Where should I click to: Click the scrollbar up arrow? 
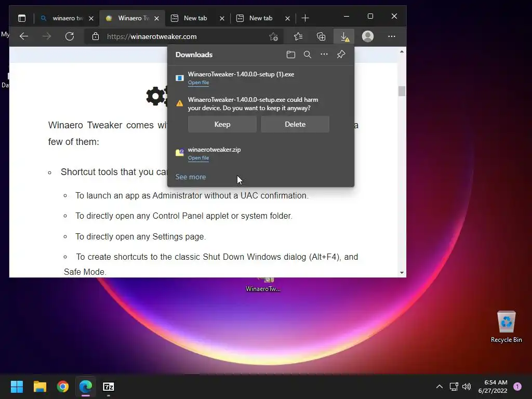[402, 51]
